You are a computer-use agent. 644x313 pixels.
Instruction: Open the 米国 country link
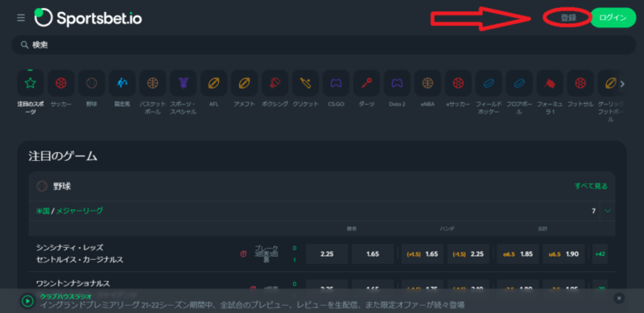[43, 211]
